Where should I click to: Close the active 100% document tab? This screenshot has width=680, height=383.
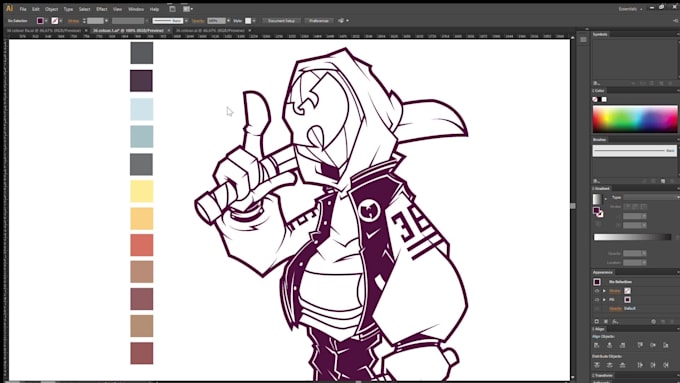[169, 30]
